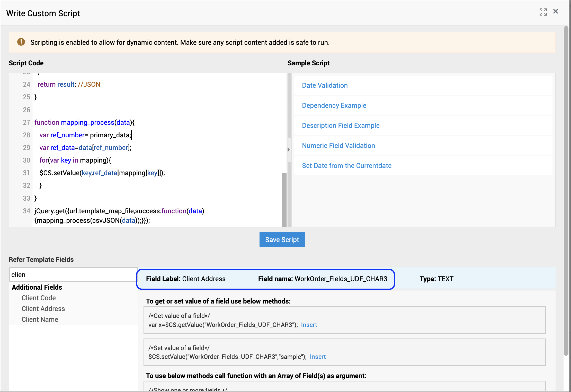The height and width of the screenshot is (392, 571).
Task: Open the Numeric Field Validation sample
Action: click(338, 146)
